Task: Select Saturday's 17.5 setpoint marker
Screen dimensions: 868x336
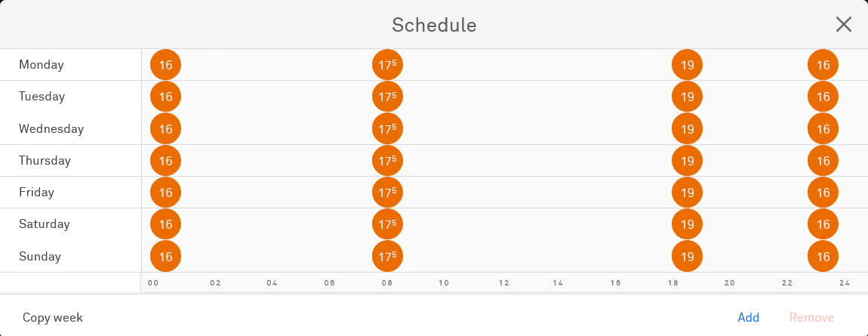Action: [x=387, y=224]
